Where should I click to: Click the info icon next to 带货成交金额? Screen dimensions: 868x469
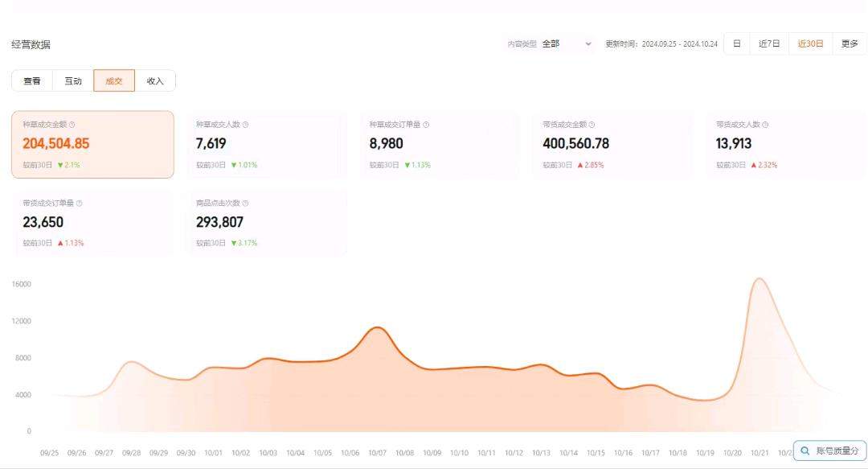click(592, 125)
